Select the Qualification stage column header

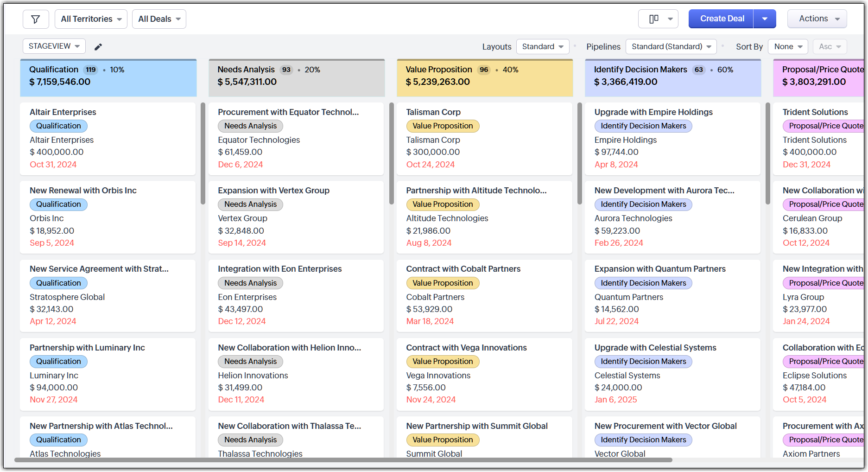(108, 78)
